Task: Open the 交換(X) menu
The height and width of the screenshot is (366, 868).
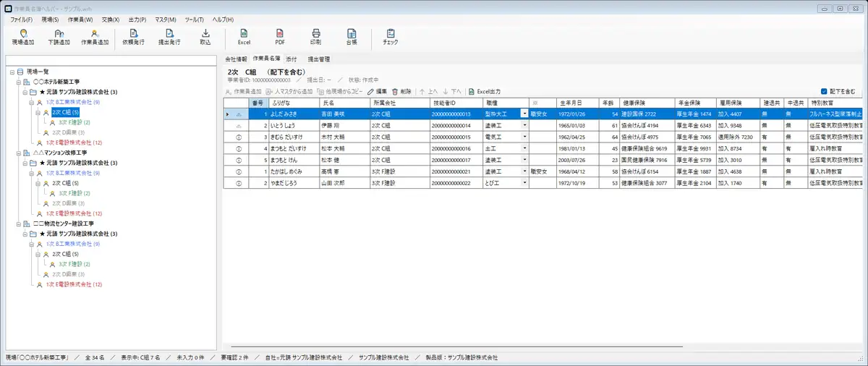Action: pos(109,19)
